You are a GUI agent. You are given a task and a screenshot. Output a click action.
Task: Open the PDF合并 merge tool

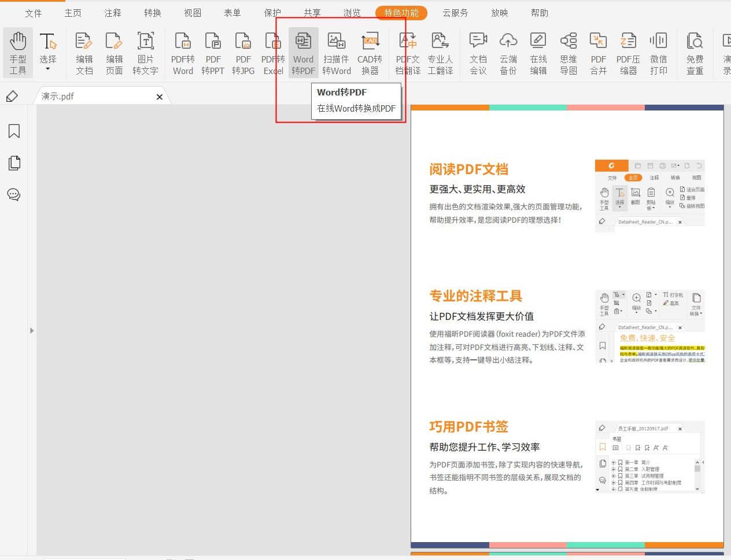pos(598,52)
